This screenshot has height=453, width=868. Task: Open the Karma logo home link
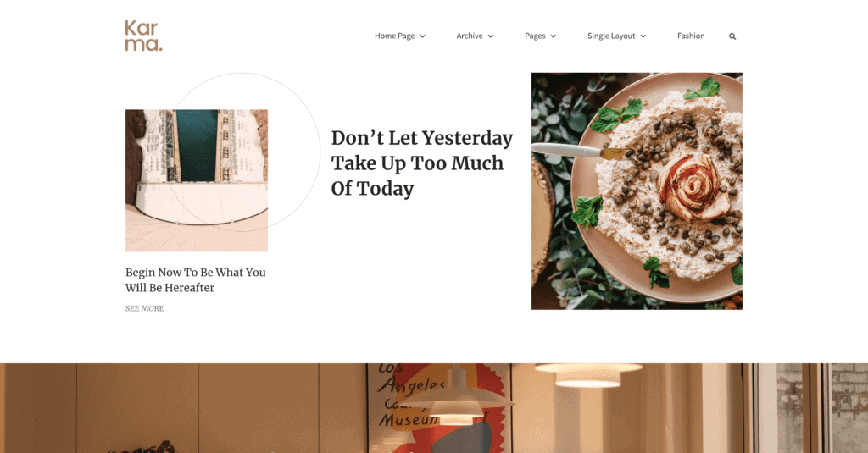(143, 36)
